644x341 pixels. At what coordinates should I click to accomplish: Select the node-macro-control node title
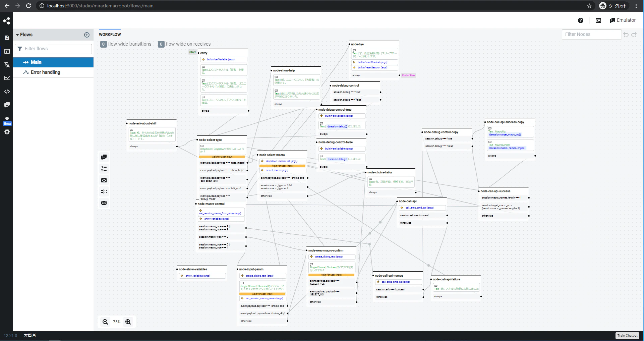pos(211,204)
